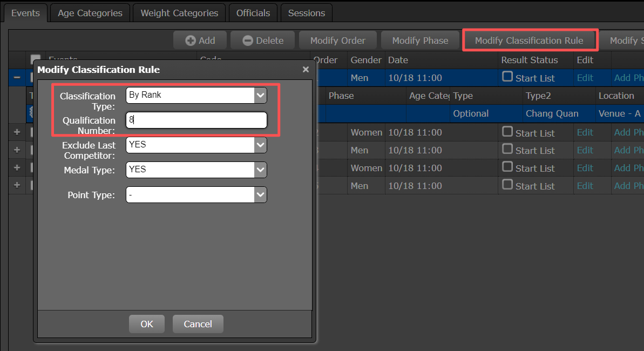The image size is (644, 351).
Task: Expand the first Women event row
Action: coord(17,132)
